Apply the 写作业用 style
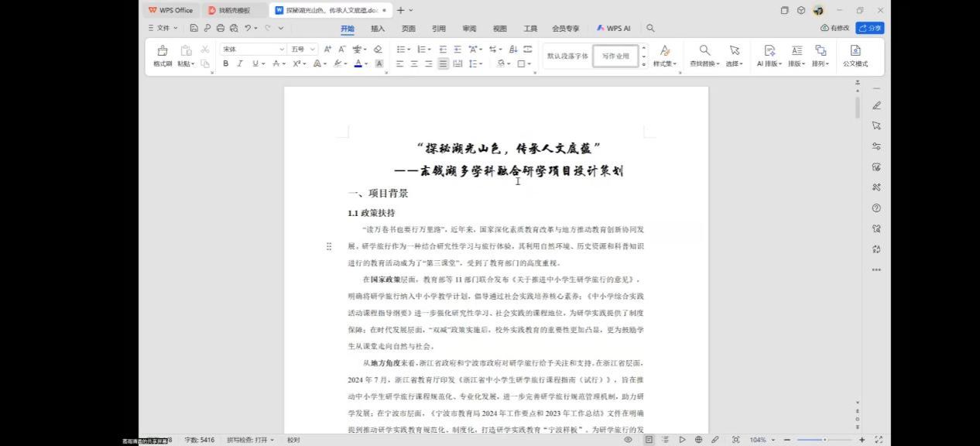Image resolution: width=980 pixels, height=446 pixels. tap(616, 56)
